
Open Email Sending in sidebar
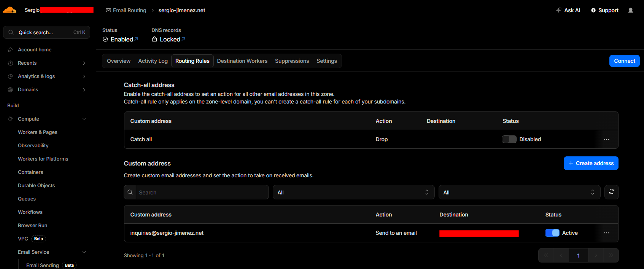point(42,266)
